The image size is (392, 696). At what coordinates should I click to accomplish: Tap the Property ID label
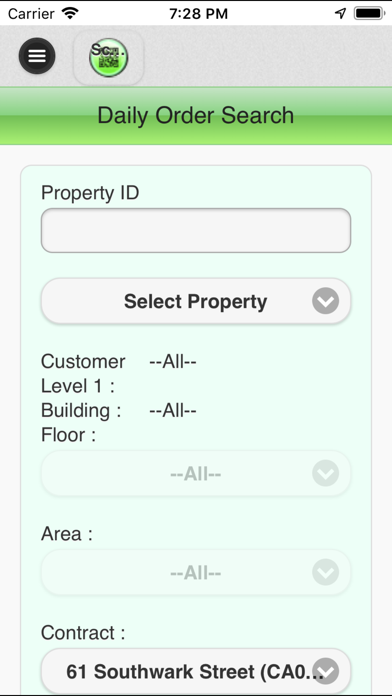(90, 194)
